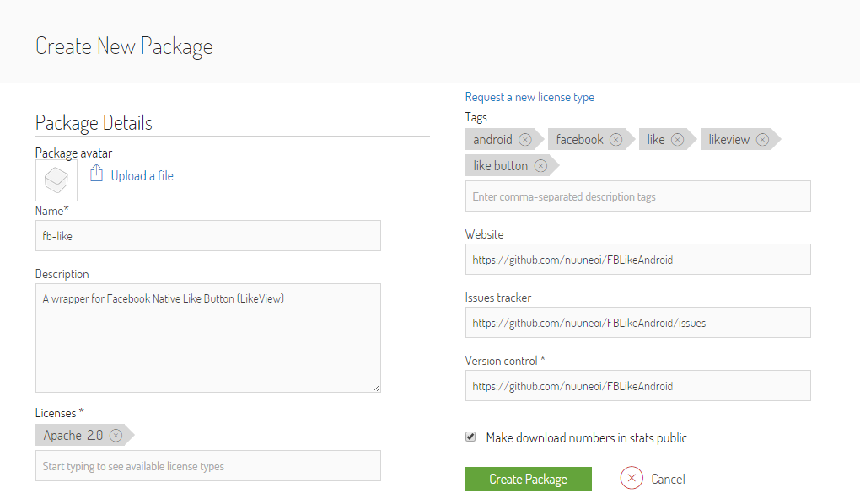
Task: Click the upload file icon
Action: [x=97, y=174]
